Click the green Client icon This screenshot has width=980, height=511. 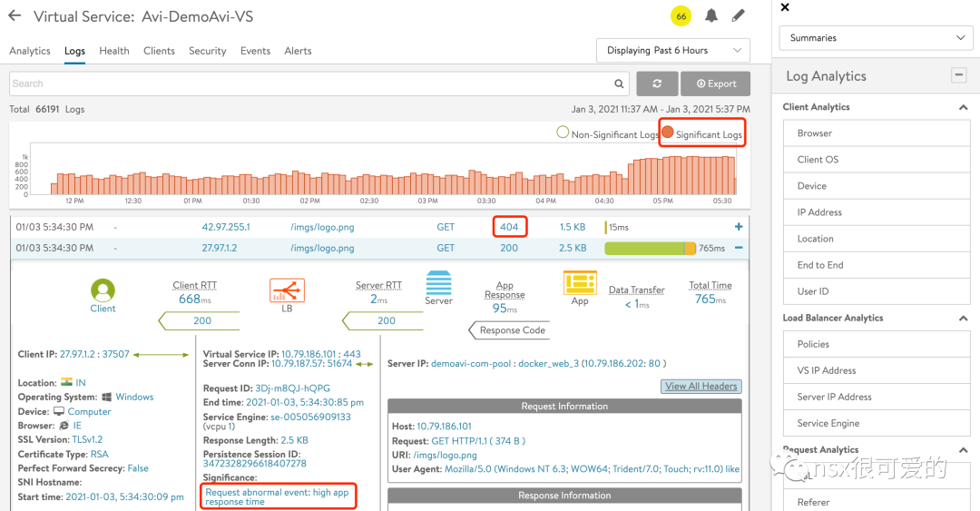tap(103, 290)
